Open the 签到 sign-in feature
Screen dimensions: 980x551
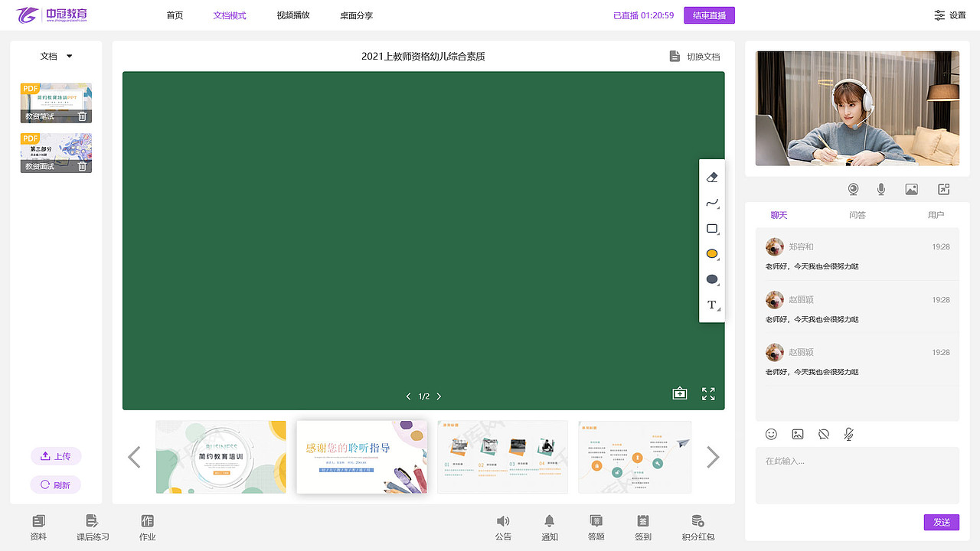642,527
